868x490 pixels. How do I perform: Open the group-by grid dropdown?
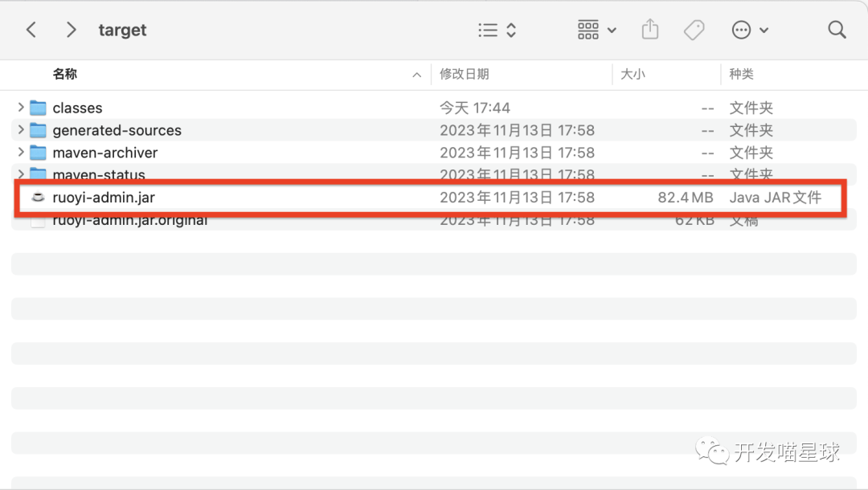pyautogui.click(x=596, y=30)
